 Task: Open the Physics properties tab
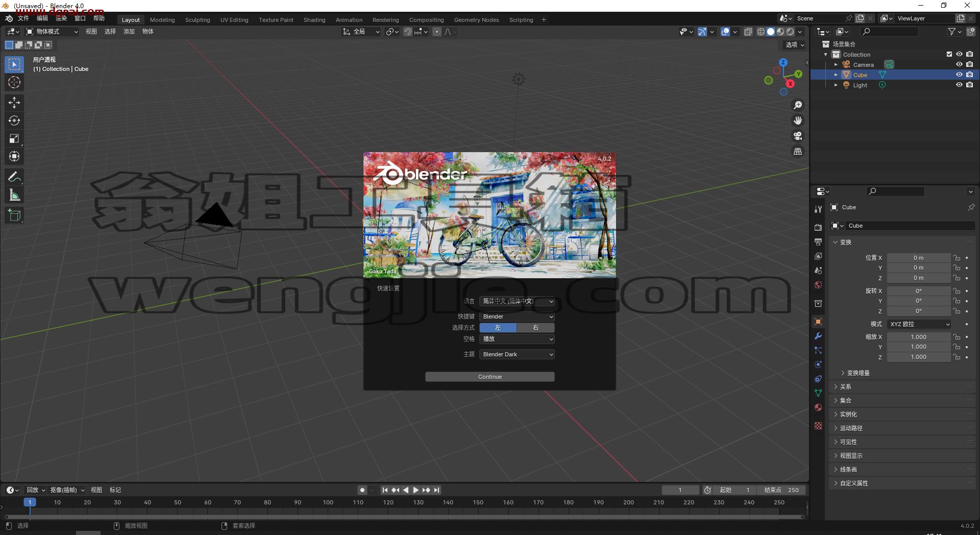click(818, 364)
